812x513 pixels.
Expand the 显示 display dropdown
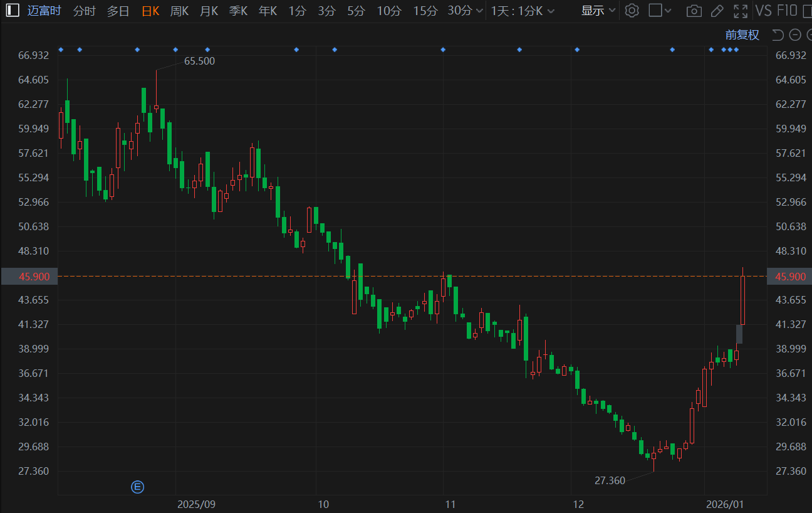pyautogui.click(x=598, y=11)
